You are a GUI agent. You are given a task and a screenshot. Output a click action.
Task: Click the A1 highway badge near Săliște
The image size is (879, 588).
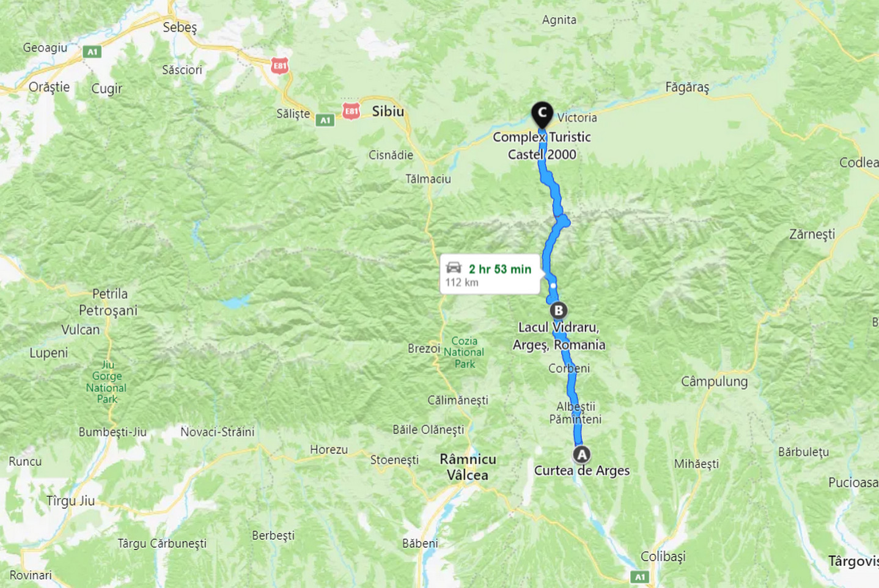point(325,120)
